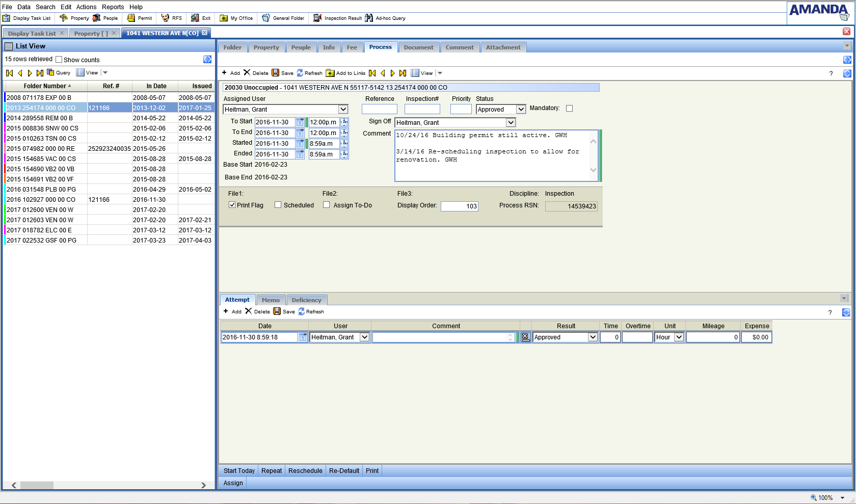Open the Status dropdown showing Approved
Screen dimensions: 856x504
coord(521,109)
